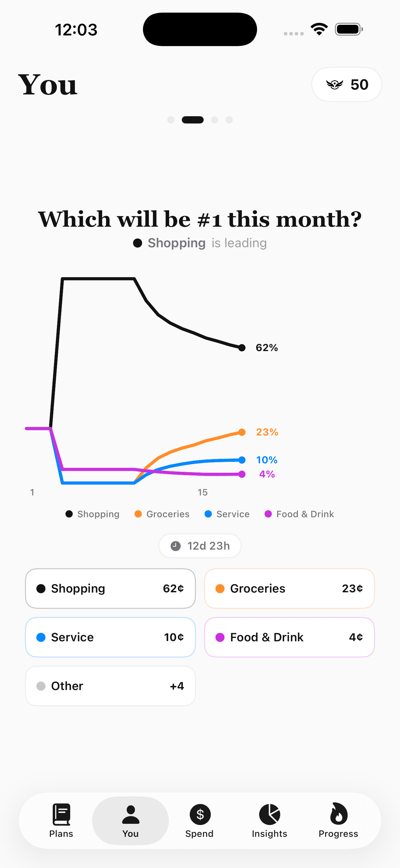Tap the You person icon

coord(131,814)
